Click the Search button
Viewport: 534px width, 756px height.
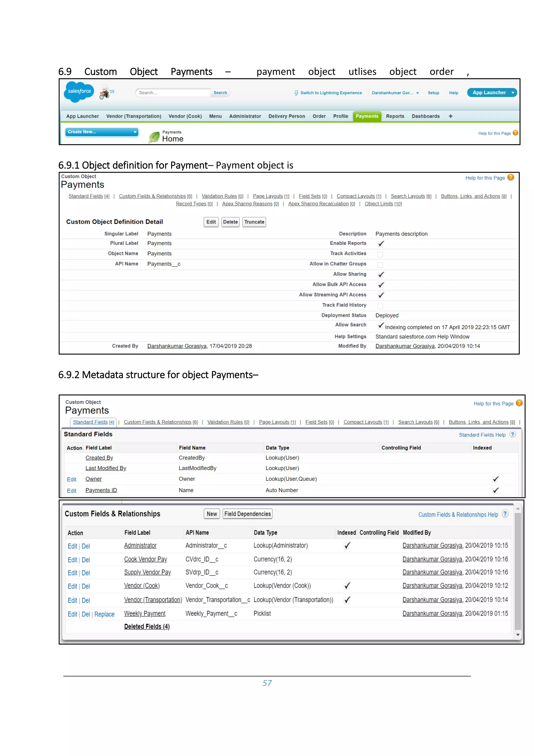pyautogui.click(x=220, y=93)
